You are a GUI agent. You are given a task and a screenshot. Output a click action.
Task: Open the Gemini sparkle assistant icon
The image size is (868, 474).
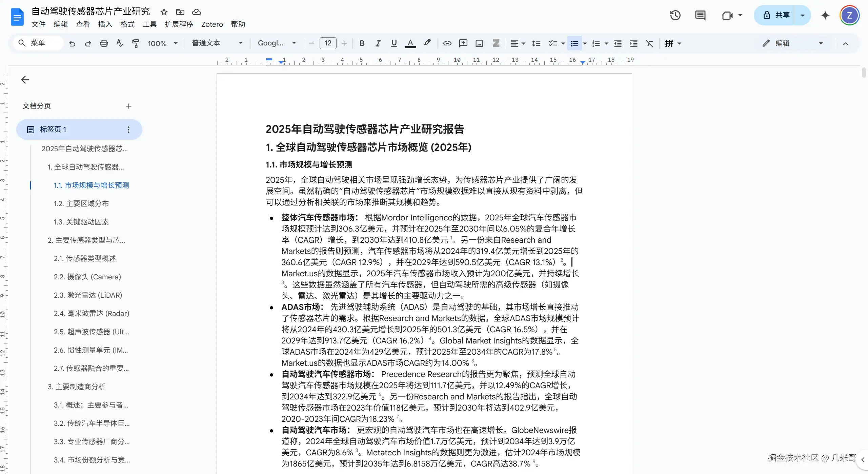[x=825, y=15]
